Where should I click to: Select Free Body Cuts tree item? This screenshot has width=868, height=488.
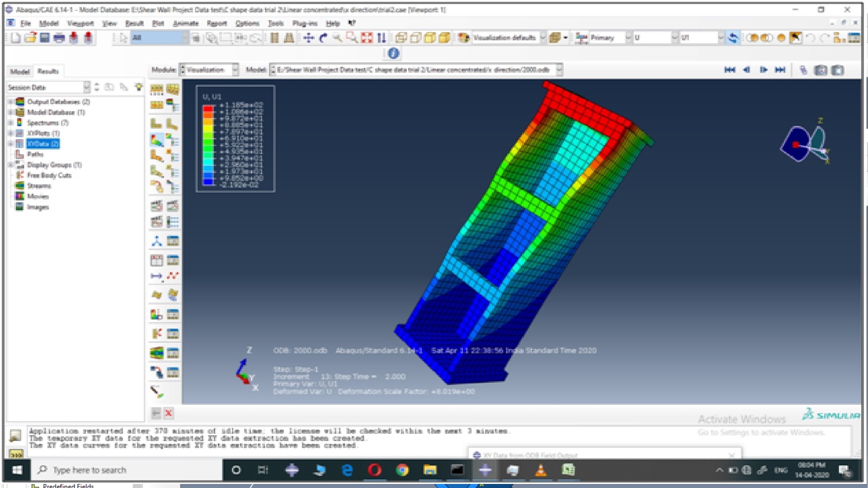49,175
